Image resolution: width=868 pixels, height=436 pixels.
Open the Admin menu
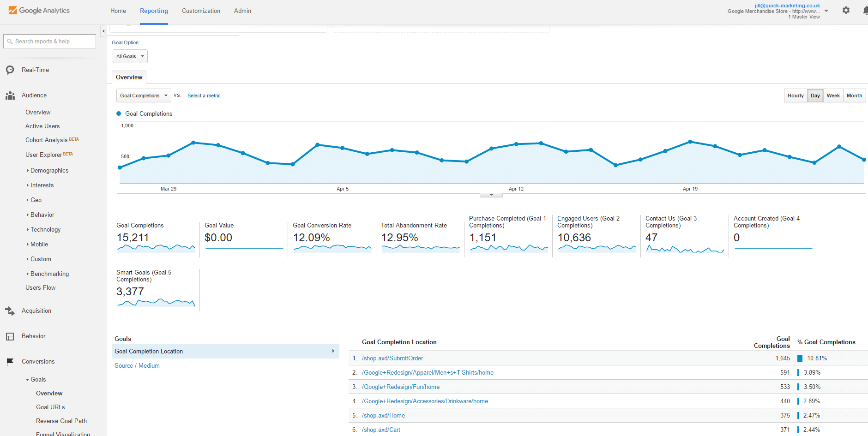point(242,11)
